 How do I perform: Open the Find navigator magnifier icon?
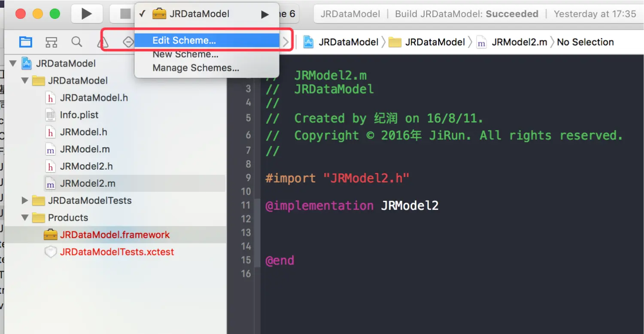pos(77,42)
